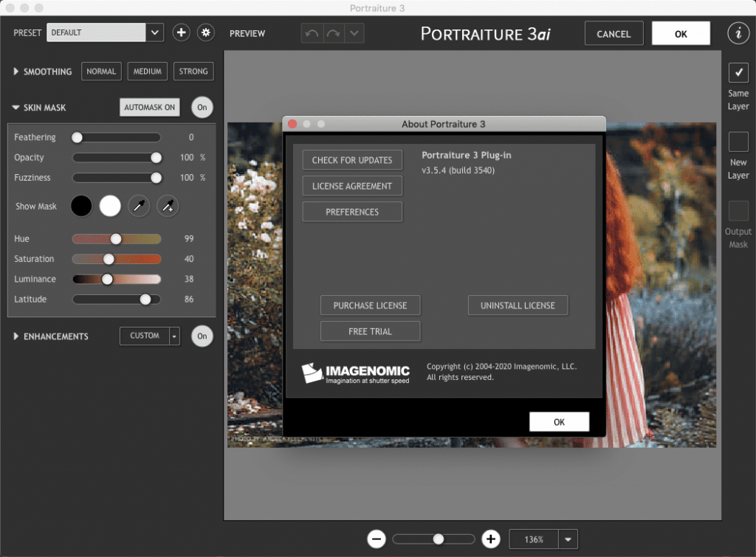
Task: Check the Output Mask option
Action: click(x=738, y=210)
